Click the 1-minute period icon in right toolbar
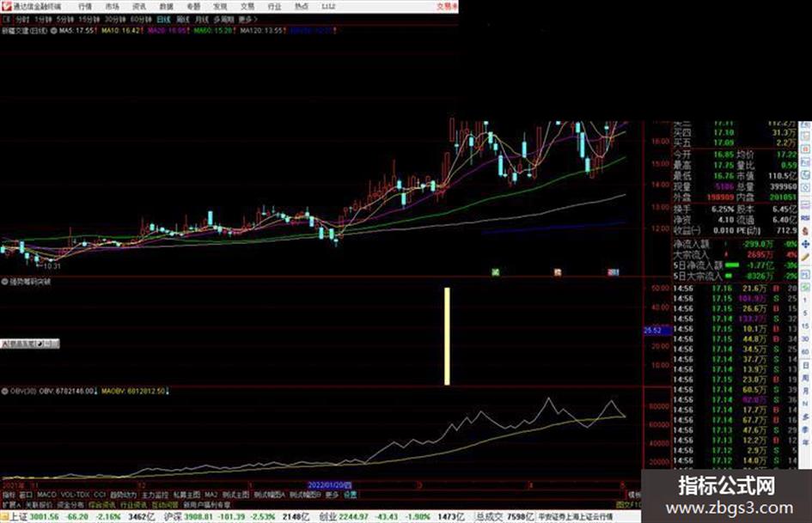The width and height of the screenshot is (812, 523). [805, 301]
